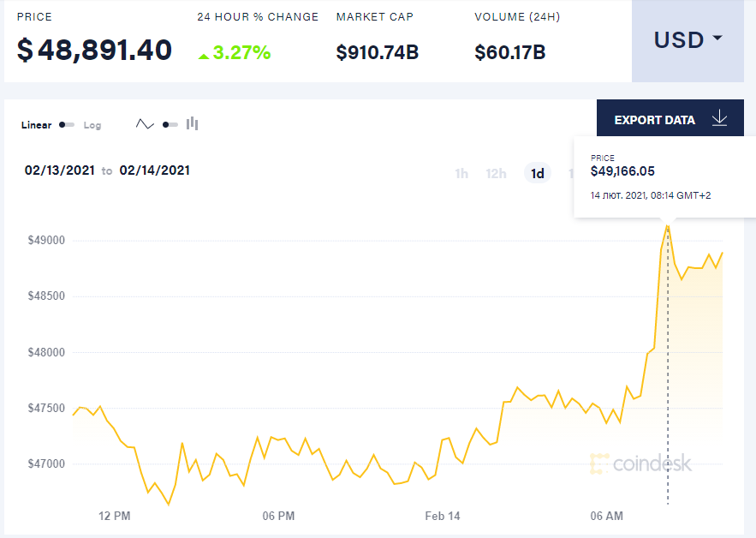This screenshot has width=756, height=538.
Task: Select the 1d time range
Action: click(x=538, y=174)
